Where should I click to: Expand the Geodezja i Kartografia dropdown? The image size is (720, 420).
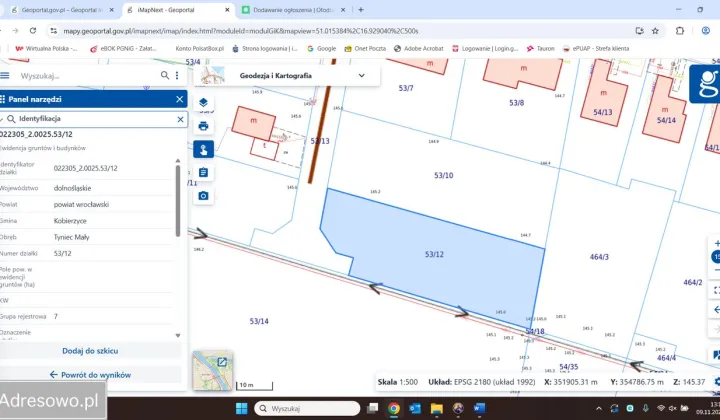point(362,74)
